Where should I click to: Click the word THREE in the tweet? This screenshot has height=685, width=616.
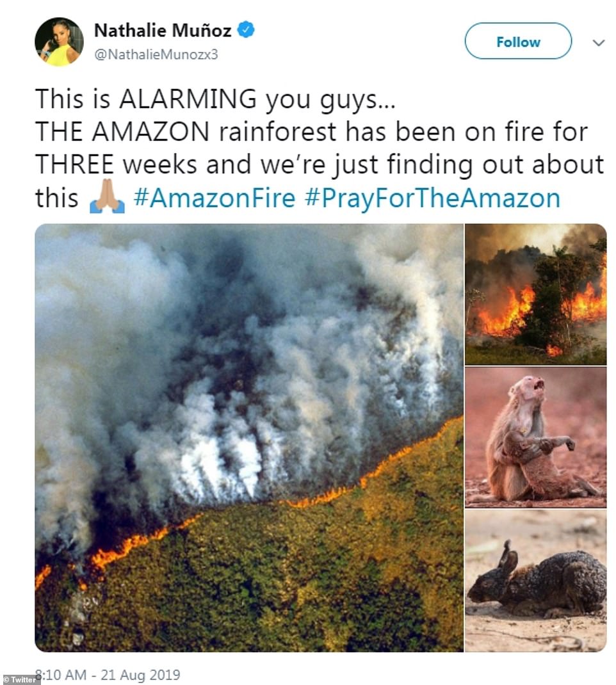74,165
